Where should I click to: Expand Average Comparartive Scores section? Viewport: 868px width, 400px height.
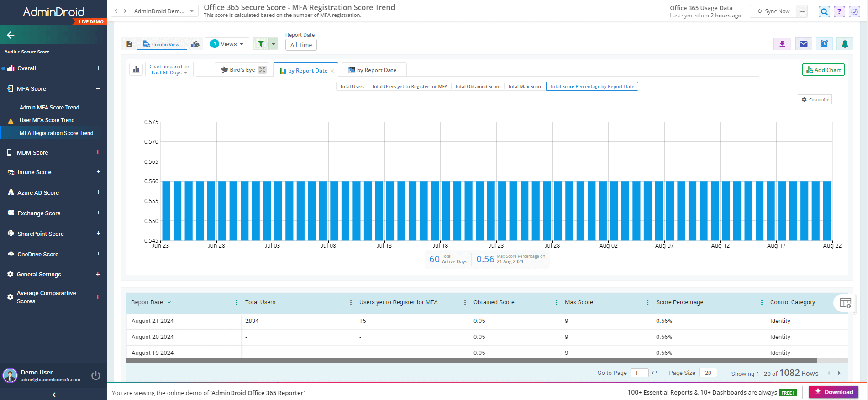point(98,297)
